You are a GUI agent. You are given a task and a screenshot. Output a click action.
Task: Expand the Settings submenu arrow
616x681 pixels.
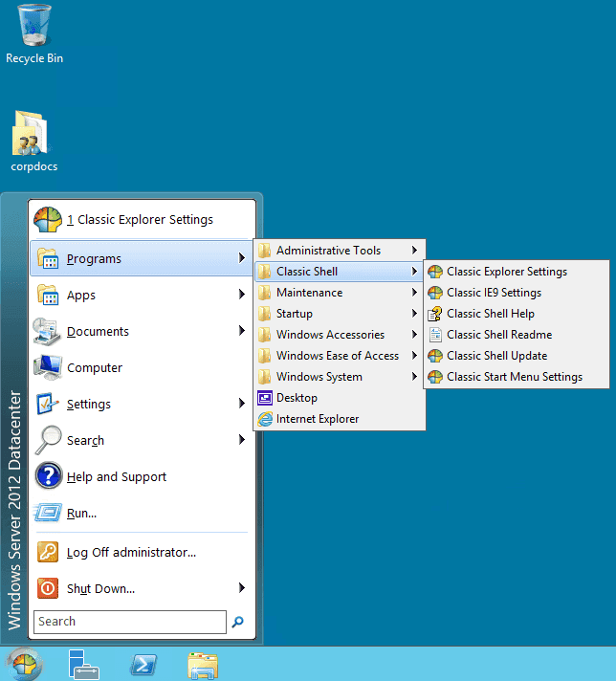242,404
